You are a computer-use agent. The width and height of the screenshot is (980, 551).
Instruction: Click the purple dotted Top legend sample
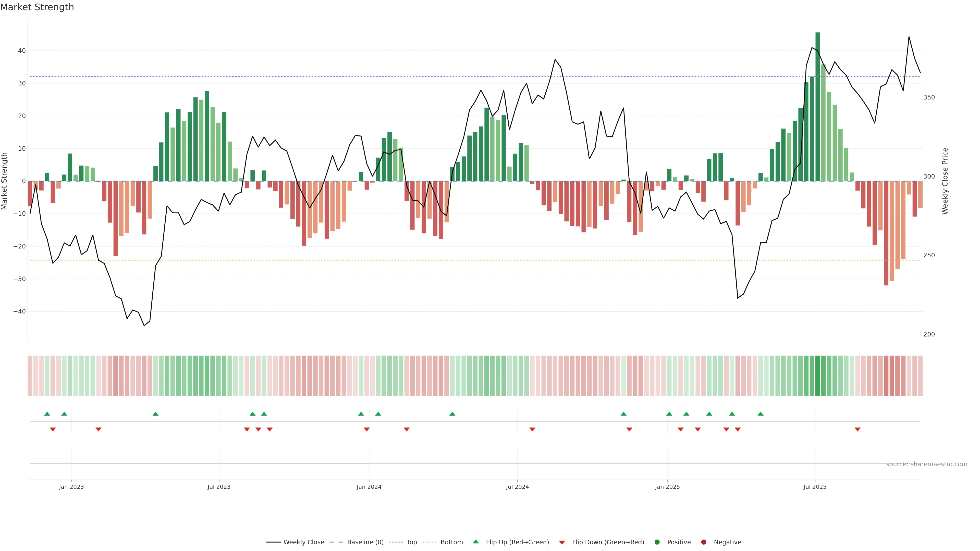pos(396,542)
